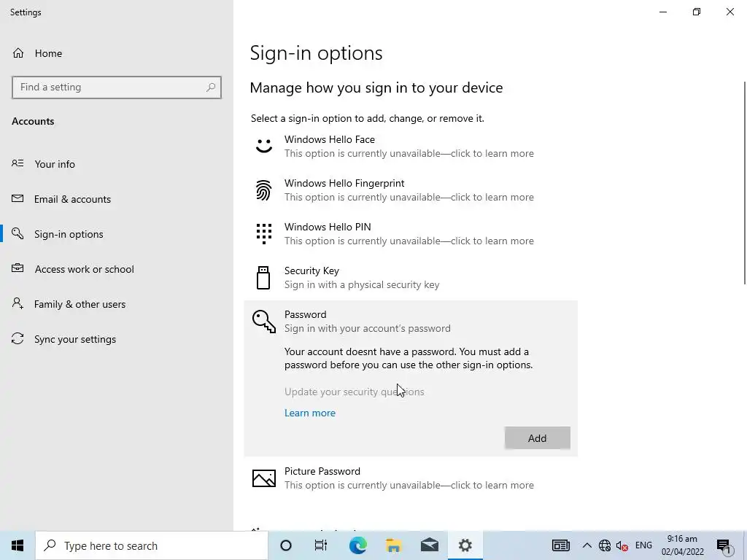This screenshot has width=747, height=560.
Task: Click the Password key icon
Action: 264,322
